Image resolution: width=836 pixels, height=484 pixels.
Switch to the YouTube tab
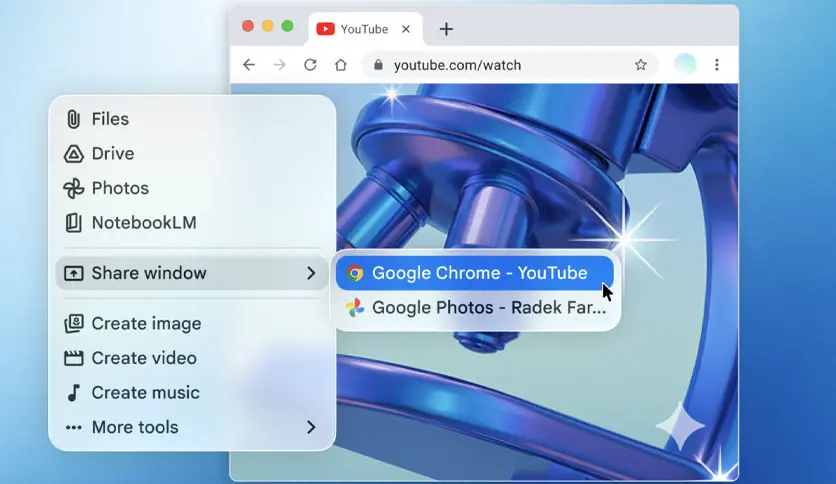pos(366,29)
